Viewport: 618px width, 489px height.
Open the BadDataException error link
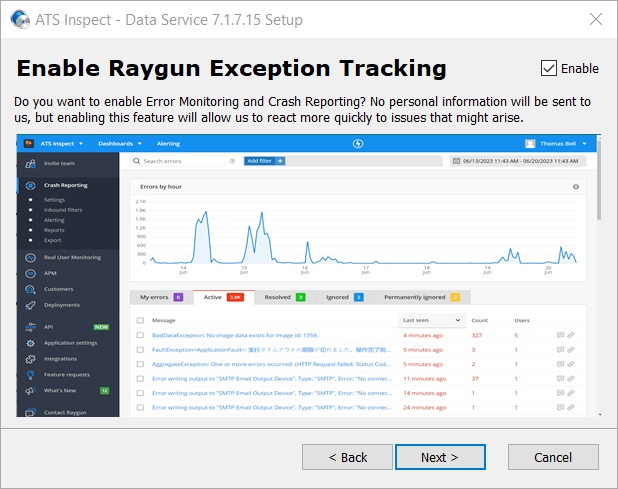(x=235, y=335)
